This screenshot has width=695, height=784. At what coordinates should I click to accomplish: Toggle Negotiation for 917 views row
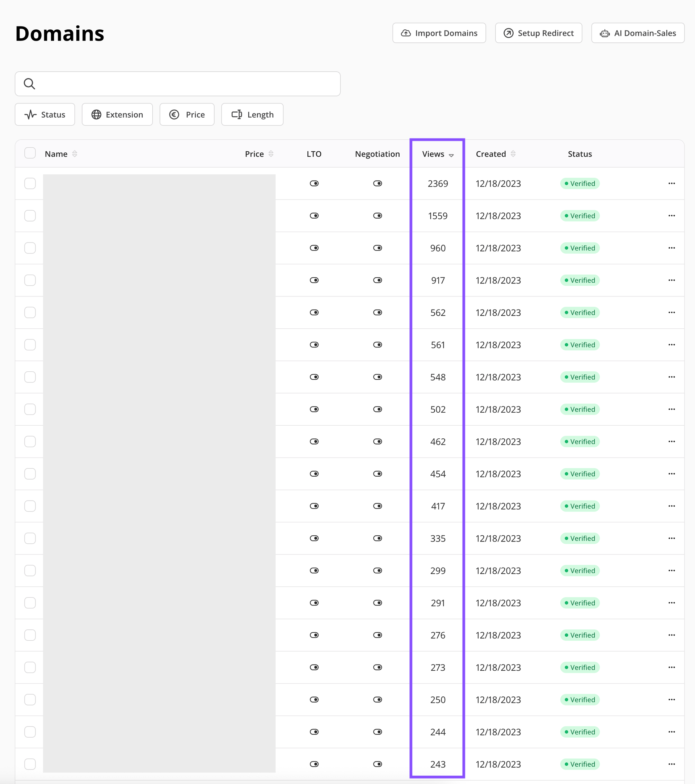click(x=378, y=280)
